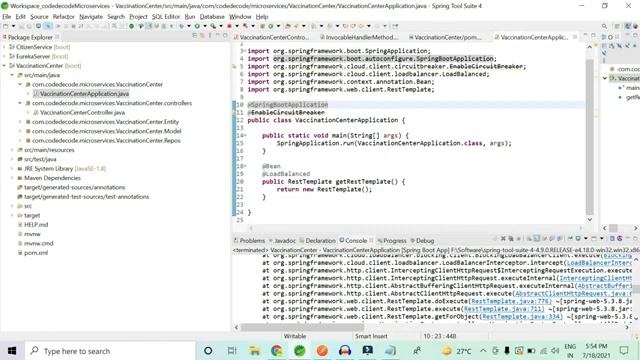This screenshot has height=360, width=640.
Task: Expand the EurekaServer project
Action: click(4, 56)
